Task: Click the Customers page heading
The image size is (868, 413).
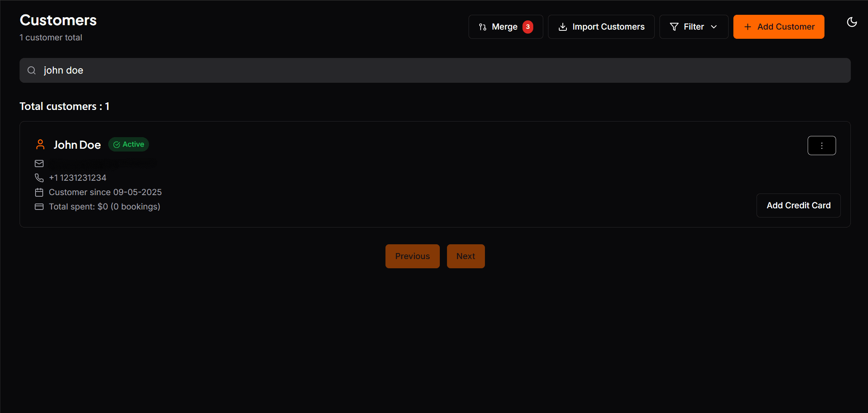Action: click(58, 20)
